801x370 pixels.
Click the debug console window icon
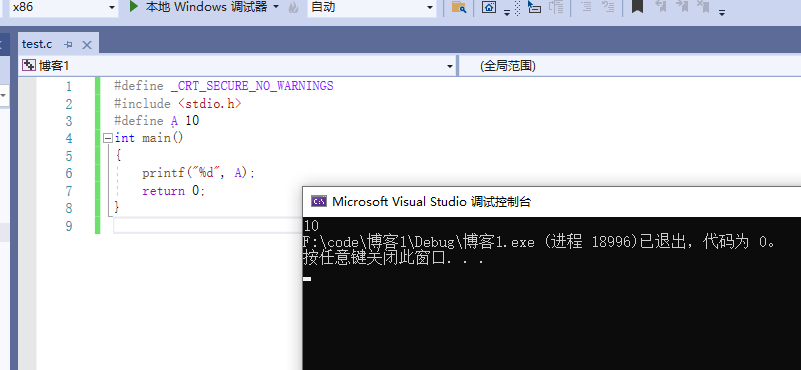pos(319,201)
